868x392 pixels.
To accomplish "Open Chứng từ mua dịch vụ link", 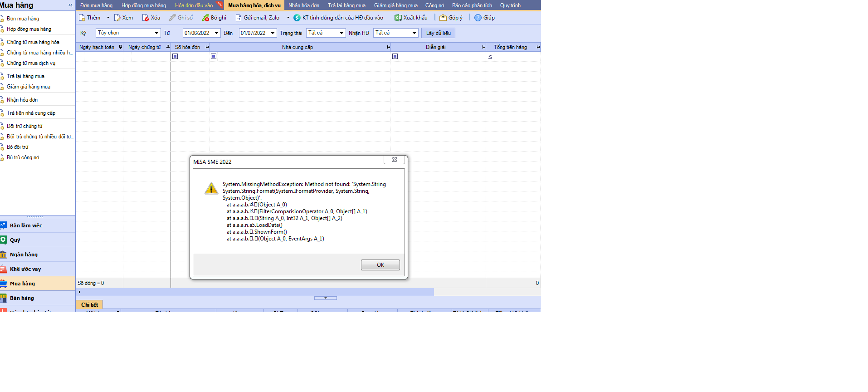I will [31, 63].
